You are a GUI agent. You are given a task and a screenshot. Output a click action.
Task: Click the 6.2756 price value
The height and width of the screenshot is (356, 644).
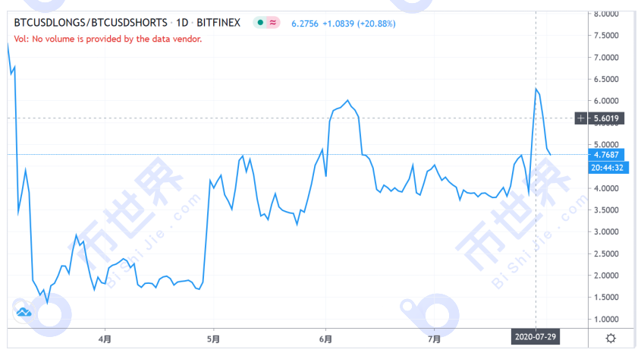[x=305, y=24]
